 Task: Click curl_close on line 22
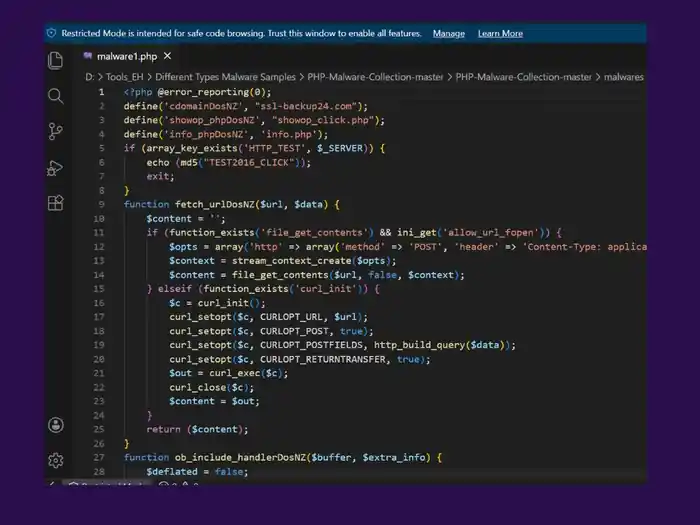point(197,388)
